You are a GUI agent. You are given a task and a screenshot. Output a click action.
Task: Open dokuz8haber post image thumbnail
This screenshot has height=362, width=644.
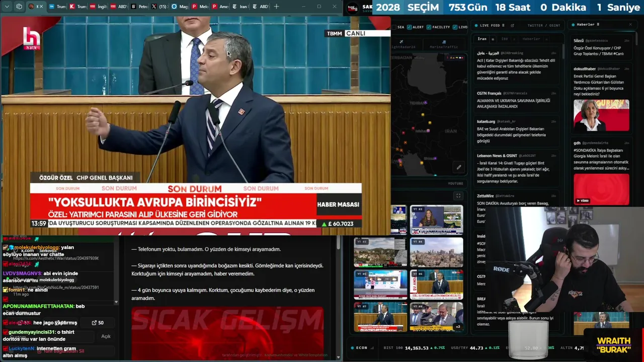601,115
